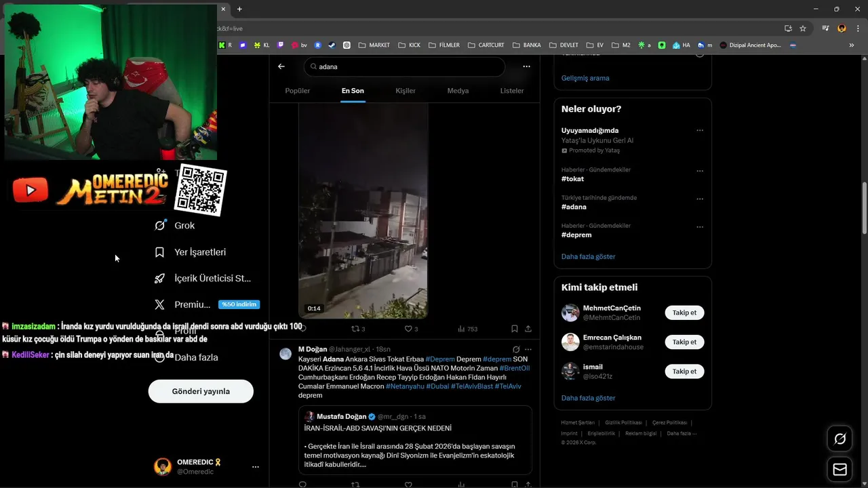Image resolution: width=868 pixels, height=488 pixels.
Task: Open the floating messages envelope button
Action: click(840, 469)
